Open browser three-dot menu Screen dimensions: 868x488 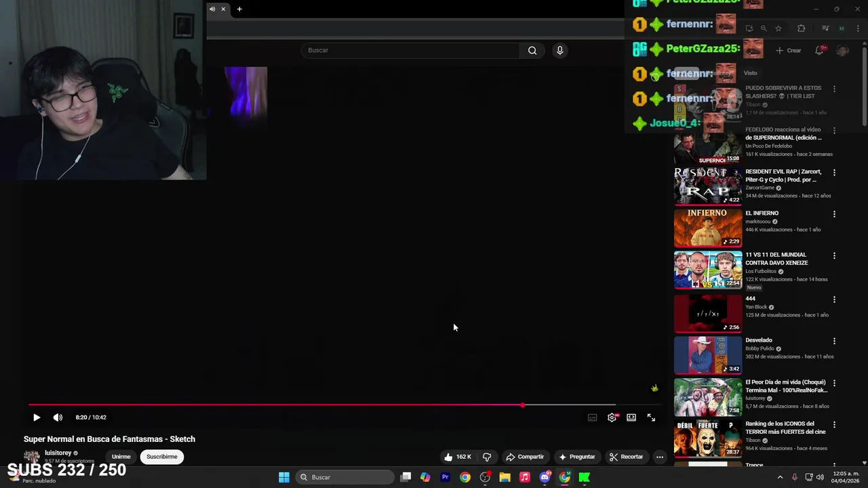856,28
